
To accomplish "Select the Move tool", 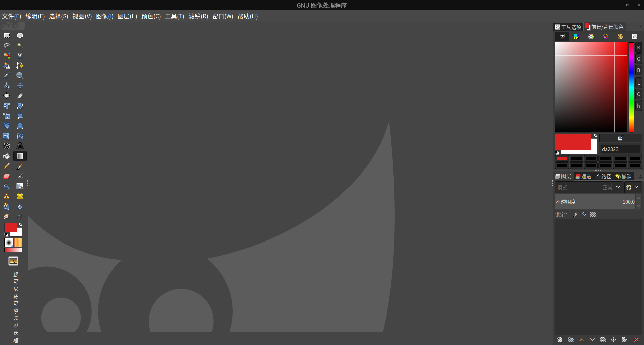I will pyautogui.click(x=20, y=86).
